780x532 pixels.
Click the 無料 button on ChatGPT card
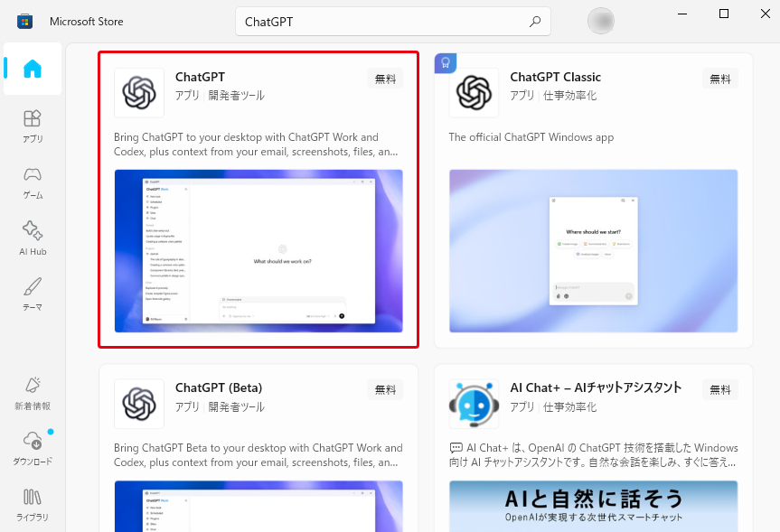[x=386, y=79]
